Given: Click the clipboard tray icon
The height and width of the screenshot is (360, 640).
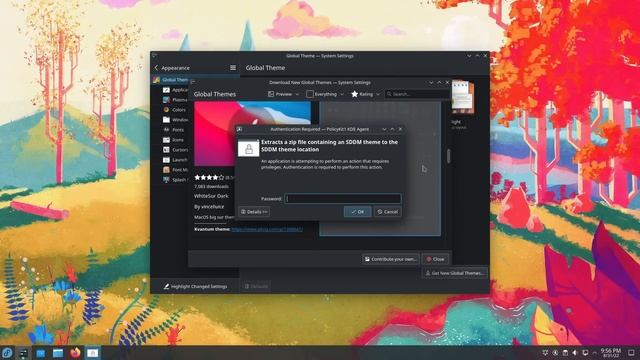Looking at the screenshot, I should 565,353.
